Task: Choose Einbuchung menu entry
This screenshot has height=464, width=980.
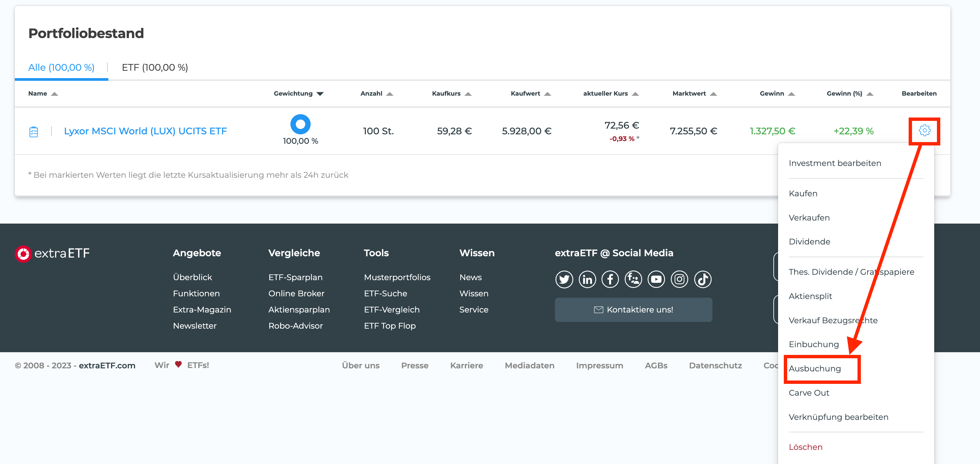Action: tap(813, 344)
